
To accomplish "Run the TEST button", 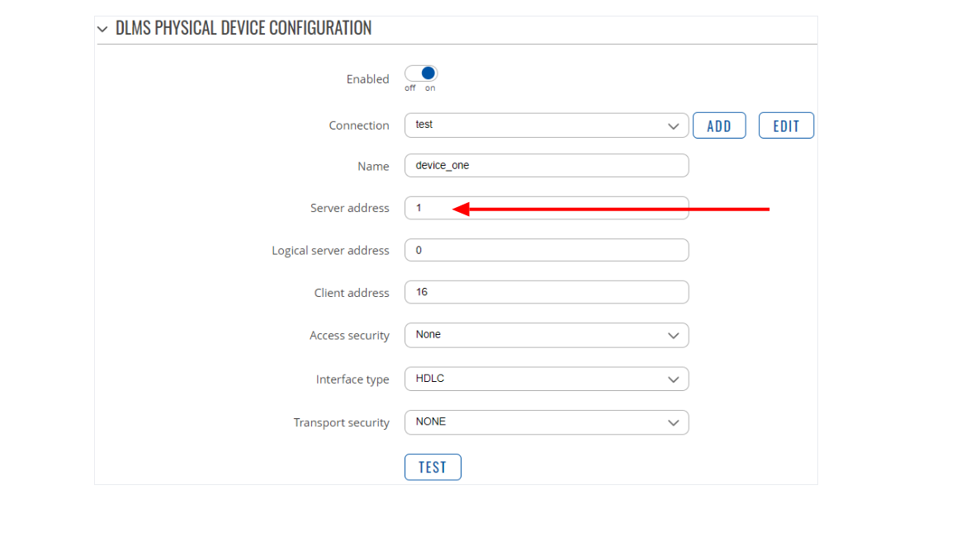I will pyautogui.click(x=433, y=467).
